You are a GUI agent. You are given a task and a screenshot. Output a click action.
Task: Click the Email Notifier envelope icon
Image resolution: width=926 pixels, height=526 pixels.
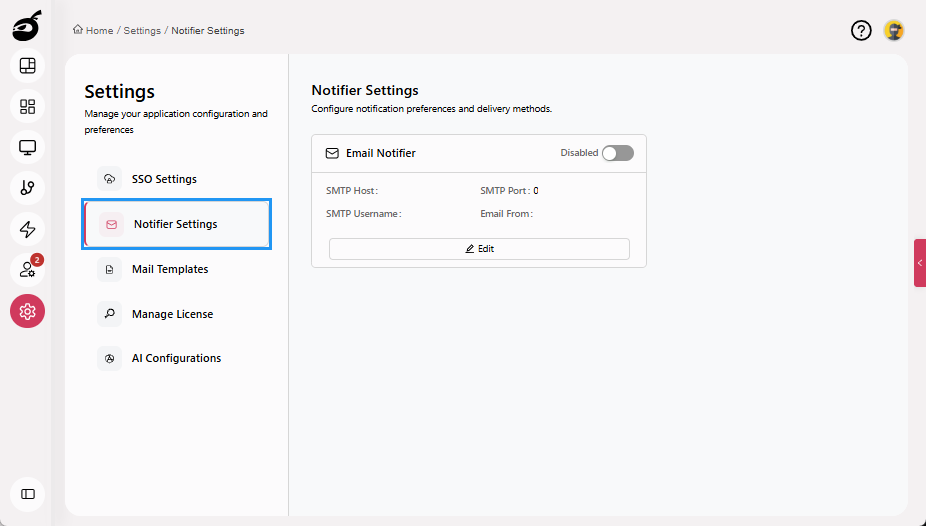332,153
